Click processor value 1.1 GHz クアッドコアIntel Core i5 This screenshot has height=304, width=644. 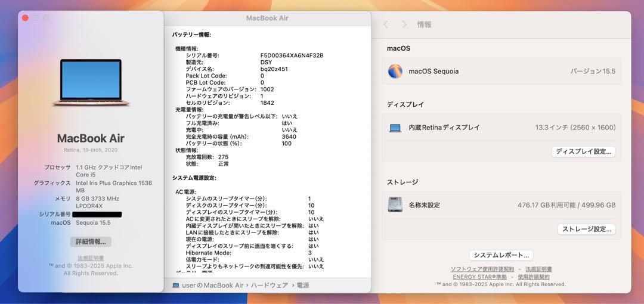[x=109, y=171]
